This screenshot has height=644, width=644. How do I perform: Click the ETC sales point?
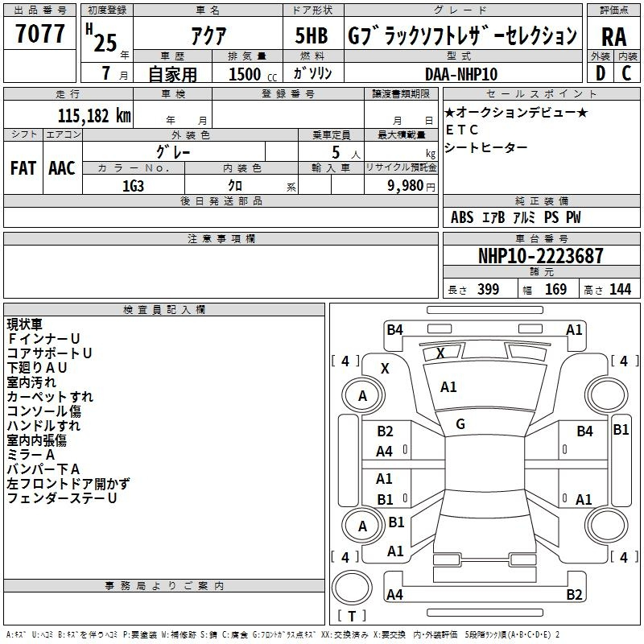[x=462, y=130]
